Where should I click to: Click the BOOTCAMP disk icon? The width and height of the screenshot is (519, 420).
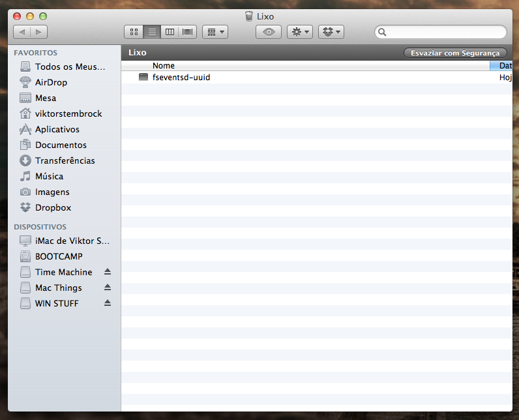(25, 256)
